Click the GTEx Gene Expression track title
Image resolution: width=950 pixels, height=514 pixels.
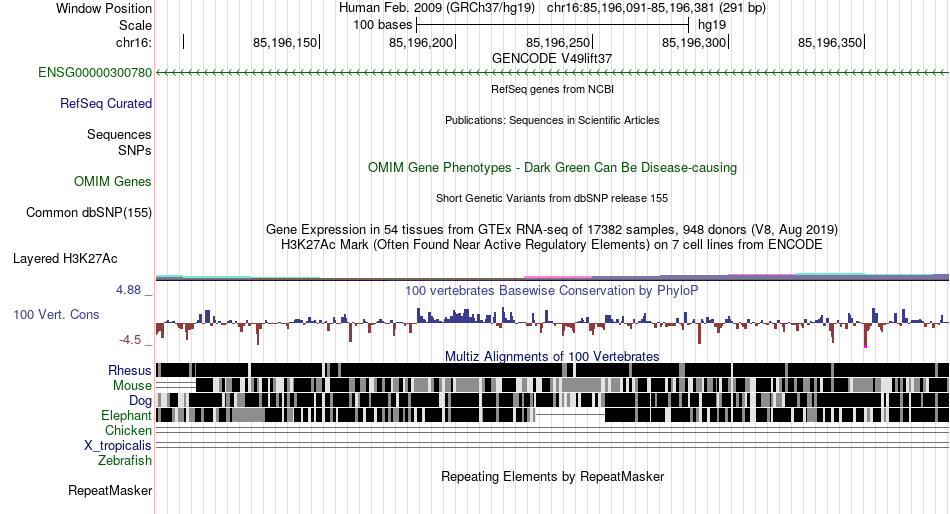pyautogui.click(x=552, y=230)
